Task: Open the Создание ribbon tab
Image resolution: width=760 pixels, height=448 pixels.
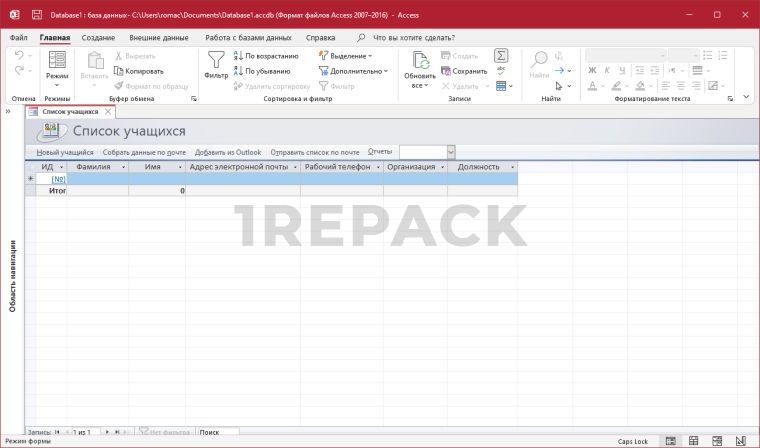Action: pos(98,37)
